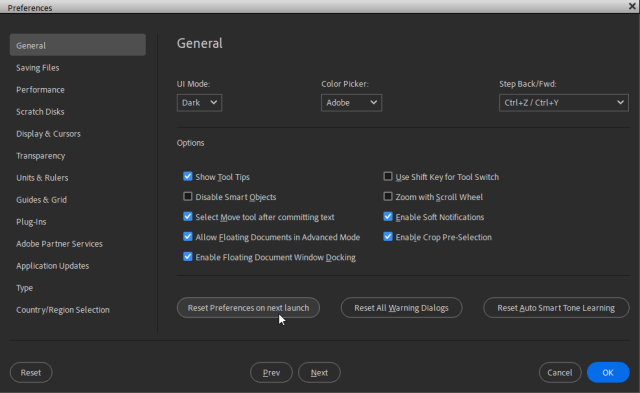Enable Use Shift Key for Tool Switch

click(x=388, y=176)
